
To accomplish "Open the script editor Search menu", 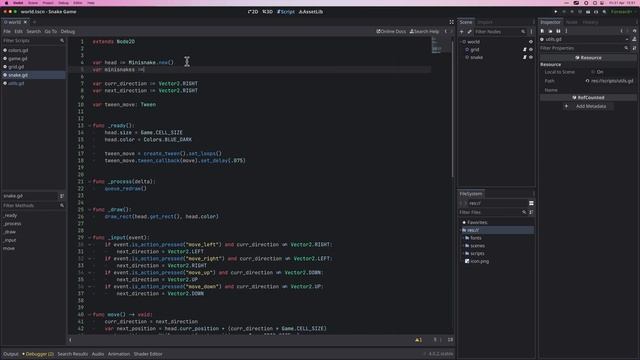I will click(33, 31).
